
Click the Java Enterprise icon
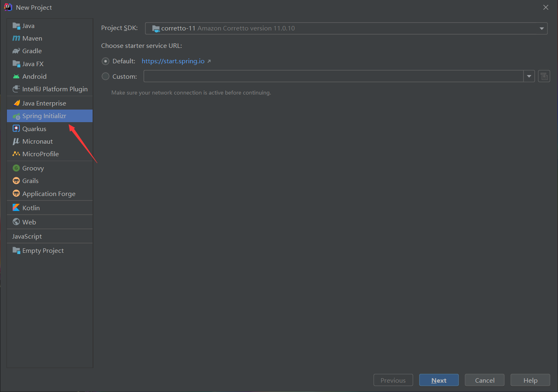[x=16, y=103]
